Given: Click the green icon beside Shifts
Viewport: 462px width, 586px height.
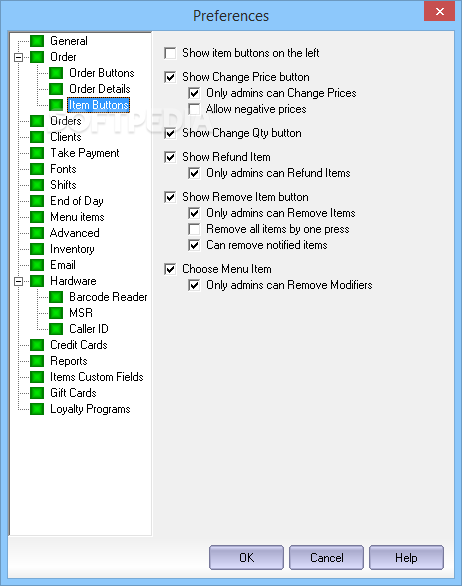Looking at the screenshot, I should point(37,185).
